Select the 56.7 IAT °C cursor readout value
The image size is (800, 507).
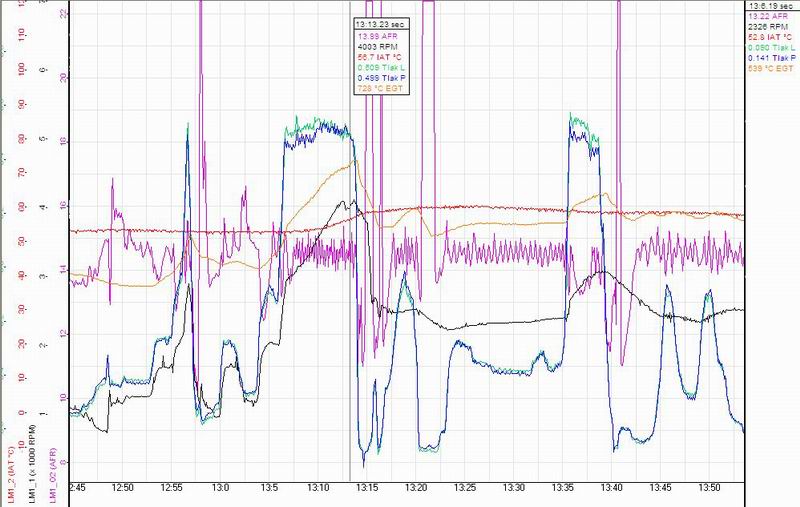(x=380, y=57)
